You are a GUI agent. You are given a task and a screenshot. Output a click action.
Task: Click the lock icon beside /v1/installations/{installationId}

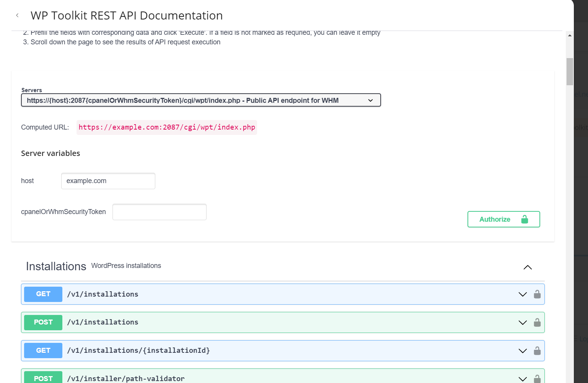tap(537, 351)
